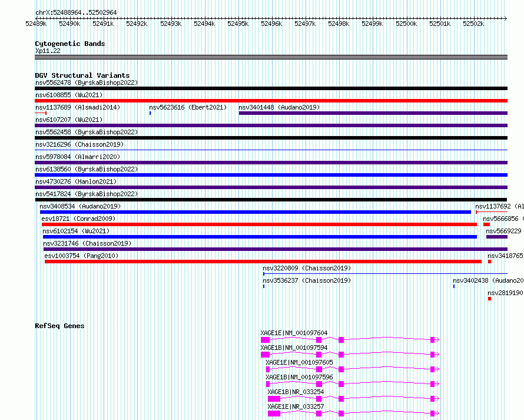Click nsv5669229 variant label

503,231
